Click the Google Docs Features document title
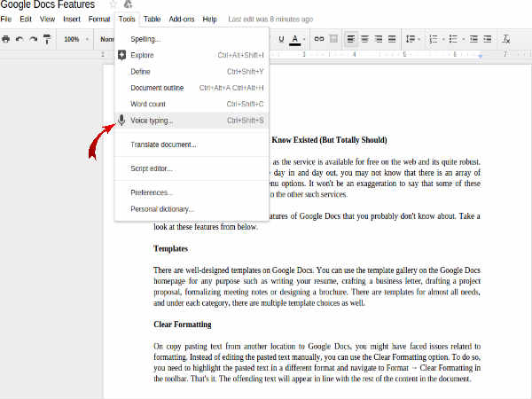Screen dimensions: 532x399 coord(49,5)
